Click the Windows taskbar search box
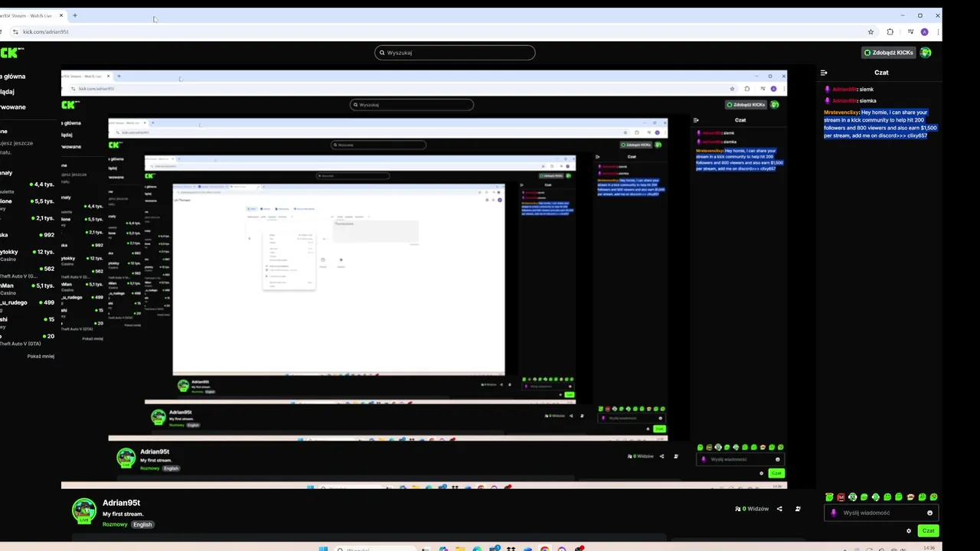Image resolution: width=980 pixels, height=551 pixels. [375, 549]
